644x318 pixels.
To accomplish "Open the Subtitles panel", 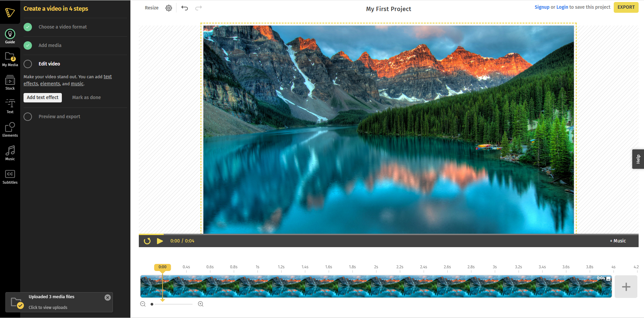I will click(10, 176).
